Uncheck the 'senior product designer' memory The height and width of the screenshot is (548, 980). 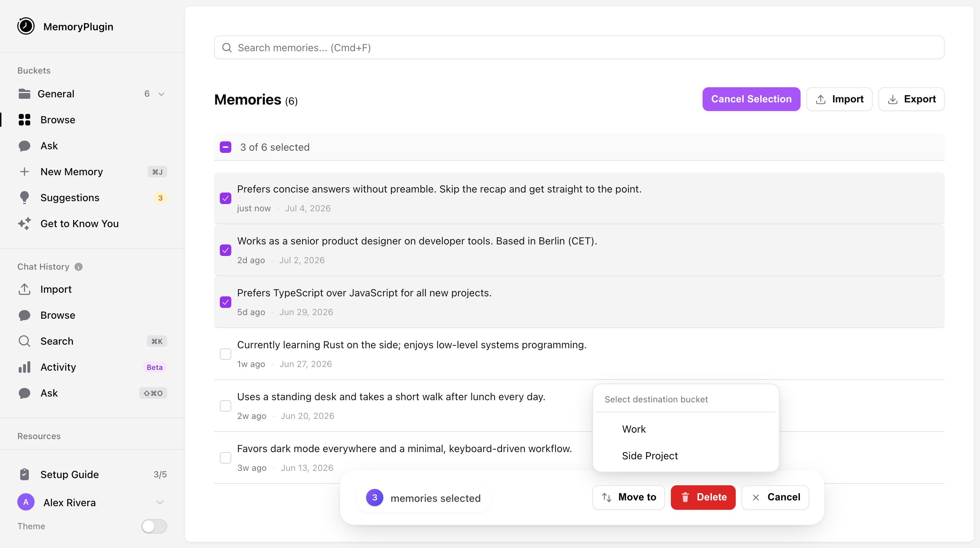(x=226, y=250)
